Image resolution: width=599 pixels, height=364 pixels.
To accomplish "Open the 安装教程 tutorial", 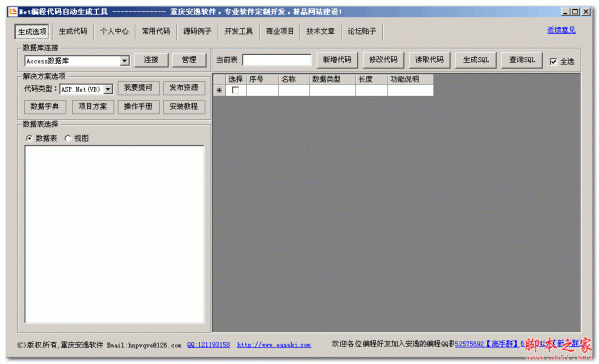I will point(184,107).
